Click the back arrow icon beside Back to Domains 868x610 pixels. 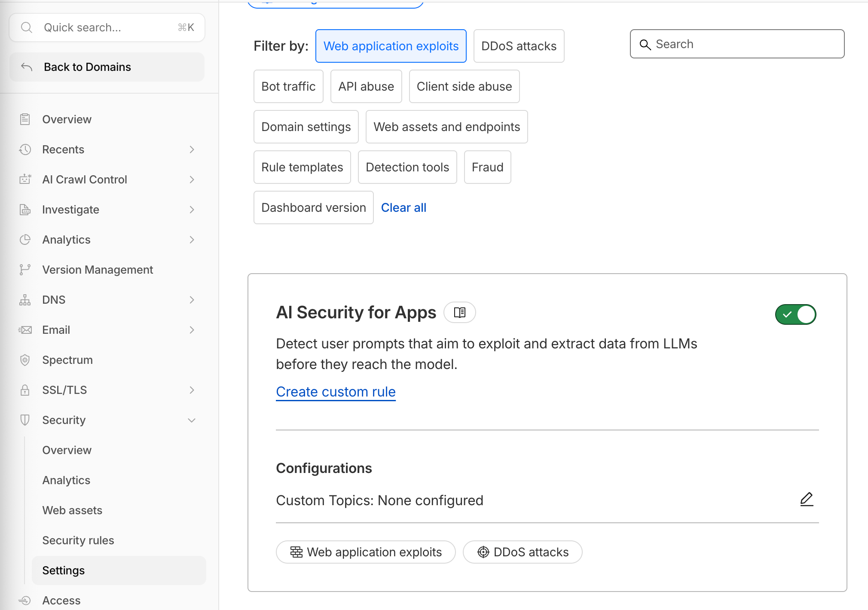[27, 67]
